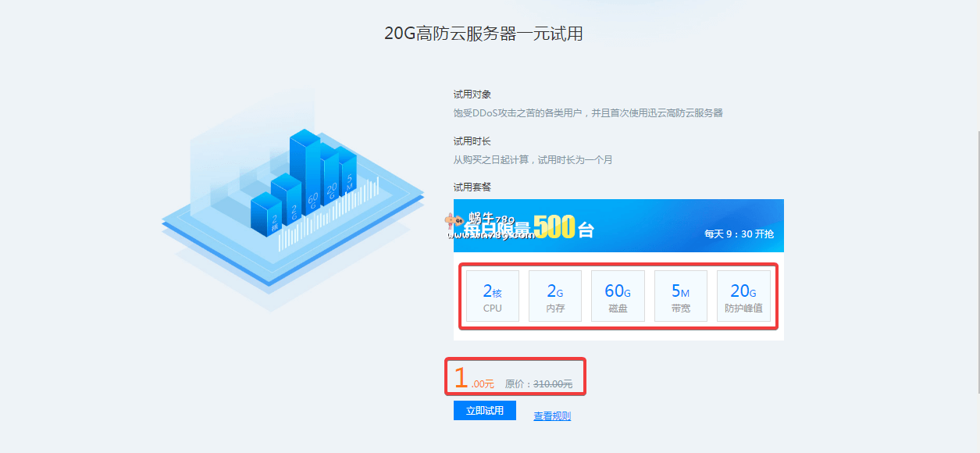Select the 60G 磁盘 spec card
The image size is (980, 453).
(x=618, y=296)
